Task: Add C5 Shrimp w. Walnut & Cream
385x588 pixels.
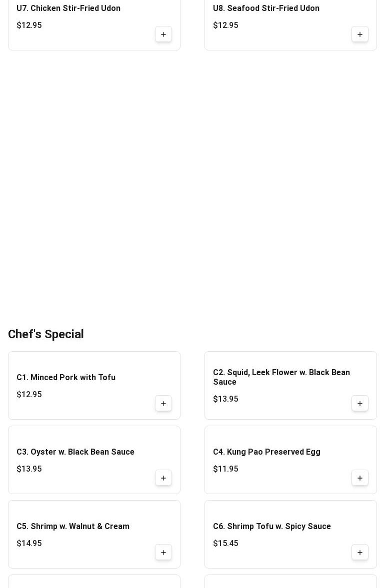Action: [x=163, y=553]
